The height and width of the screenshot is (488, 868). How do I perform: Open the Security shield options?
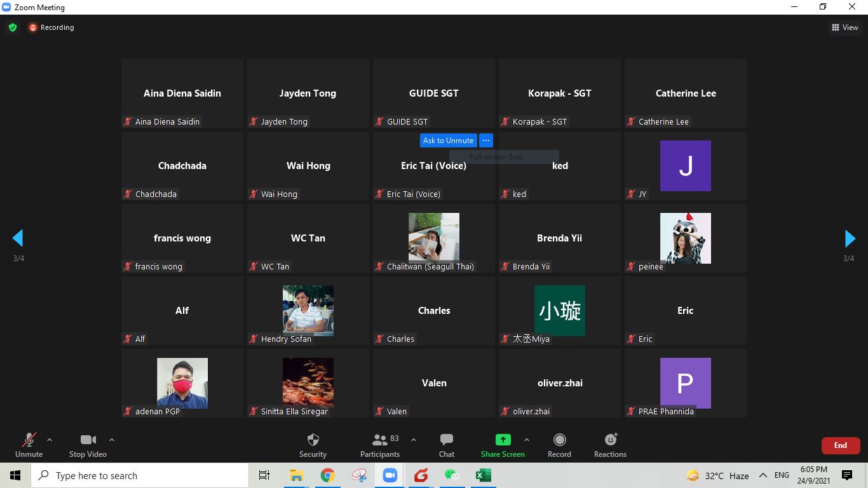pos(313,445)
